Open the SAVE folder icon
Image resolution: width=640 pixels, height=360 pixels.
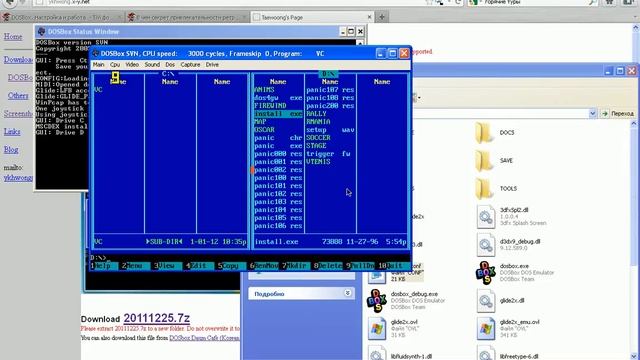(484, 161)
